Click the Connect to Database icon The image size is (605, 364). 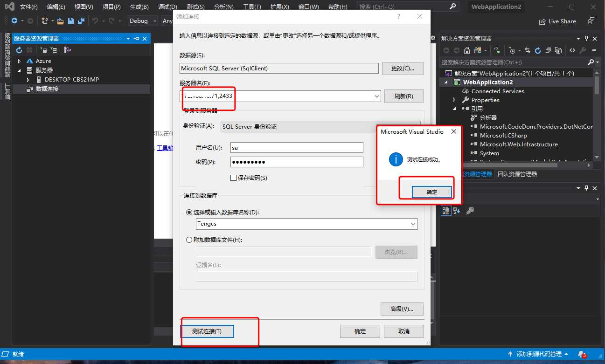[x=43, y=50]
